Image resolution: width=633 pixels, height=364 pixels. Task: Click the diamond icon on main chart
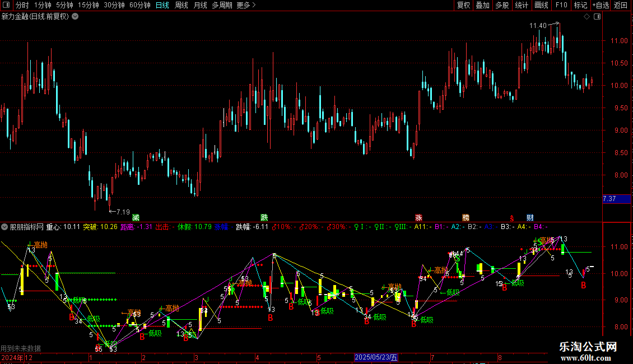tap(587, 17)
